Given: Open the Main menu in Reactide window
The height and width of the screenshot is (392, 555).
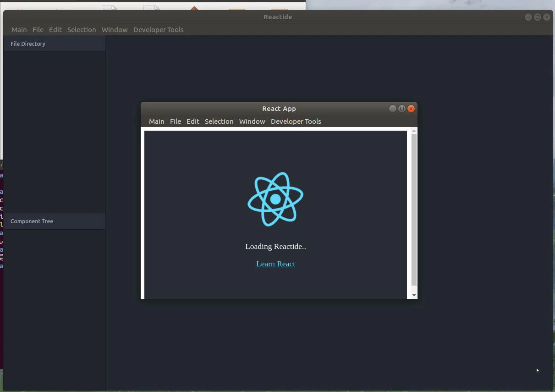Looking at the screenshot, I should [19, 30].
